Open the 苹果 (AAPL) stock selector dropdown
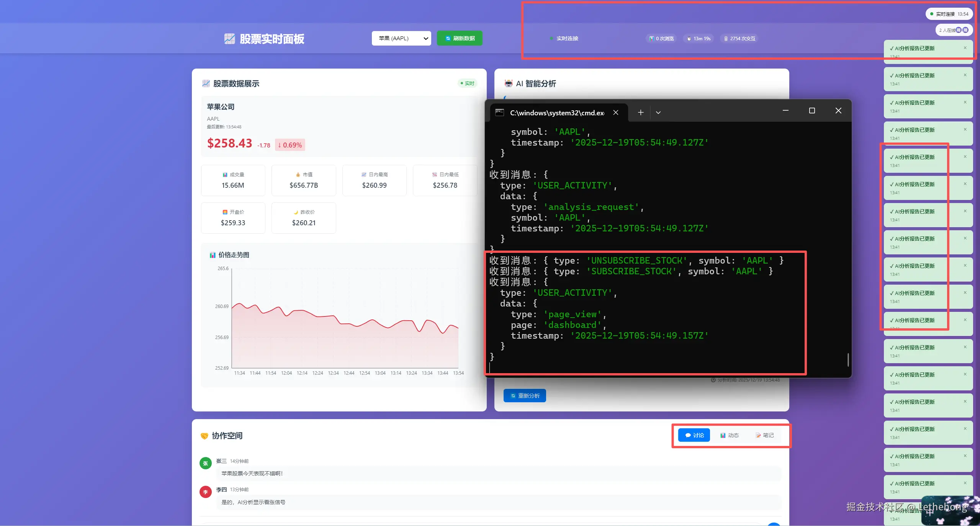This screenshot has height=526, width=980. [401, 38]
